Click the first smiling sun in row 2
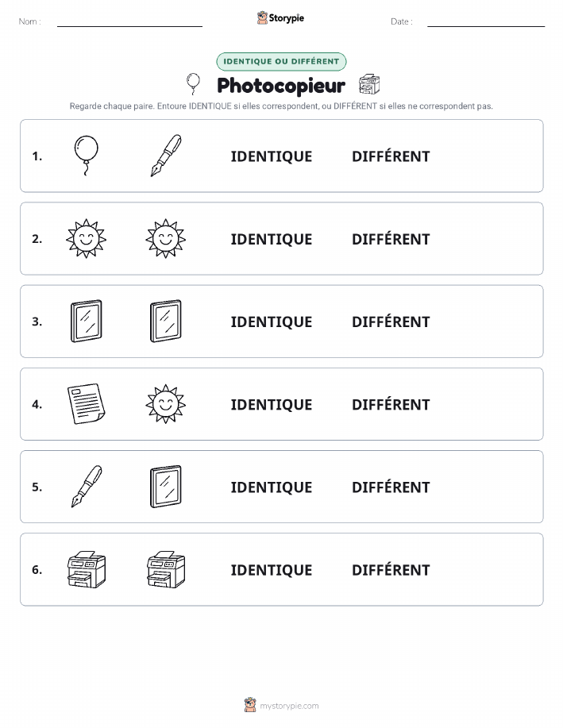Screen dimensions: 563x728 (87, 239)
